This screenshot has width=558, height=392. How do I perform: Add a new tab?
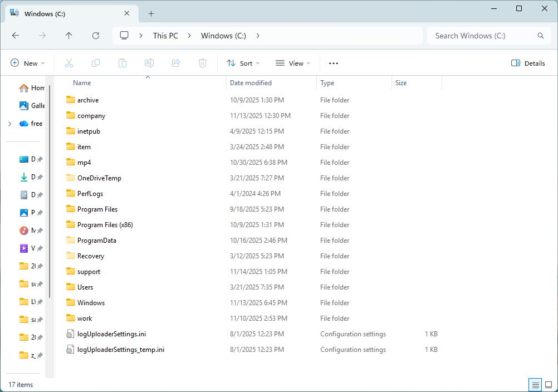click(151, 14)
